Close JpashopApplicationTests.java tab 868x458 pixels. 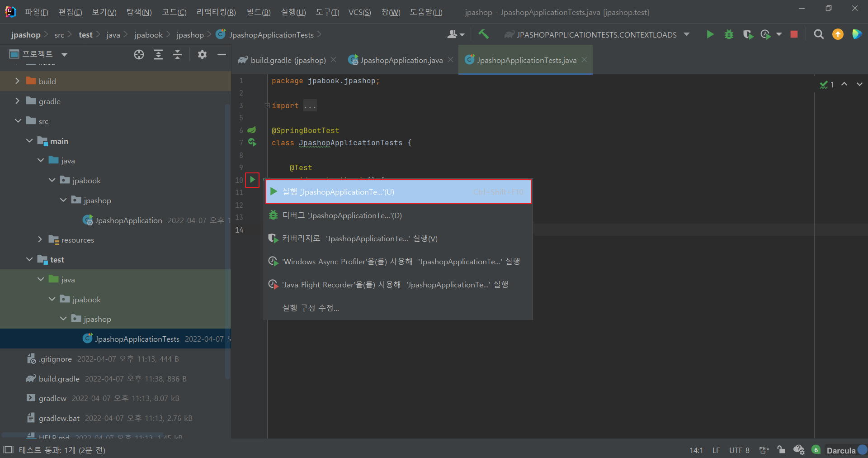pyautogui.click(x=584, y=60)
